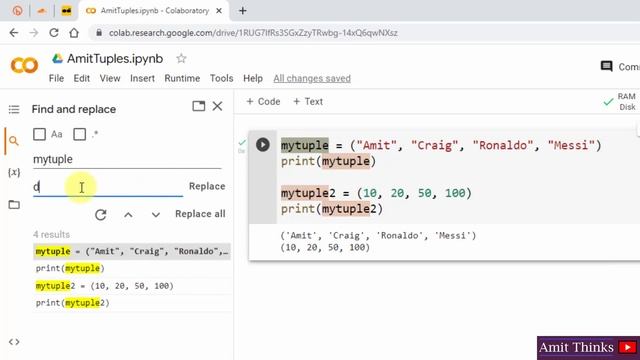This screenshot has width=640, height=360.
Task: Open the code snippets icon at bottom-left
Action: pos(14,342)
